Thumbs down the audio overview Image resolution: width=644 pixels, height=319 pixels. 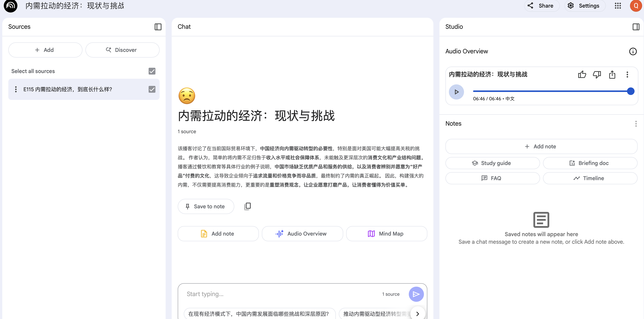[597, 75]
